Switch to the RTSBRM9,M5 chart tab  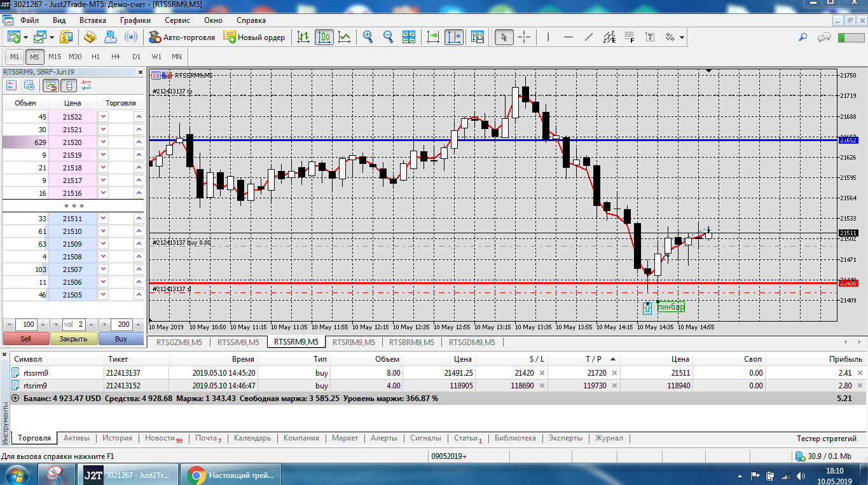[x=411, y=342]
